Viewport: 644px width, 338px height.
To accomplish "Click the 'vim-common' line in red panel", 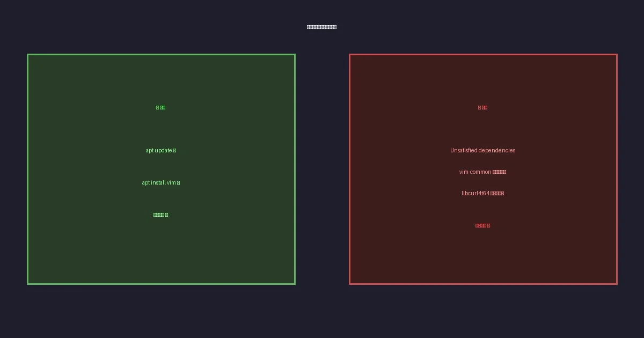I will point(483,172).
